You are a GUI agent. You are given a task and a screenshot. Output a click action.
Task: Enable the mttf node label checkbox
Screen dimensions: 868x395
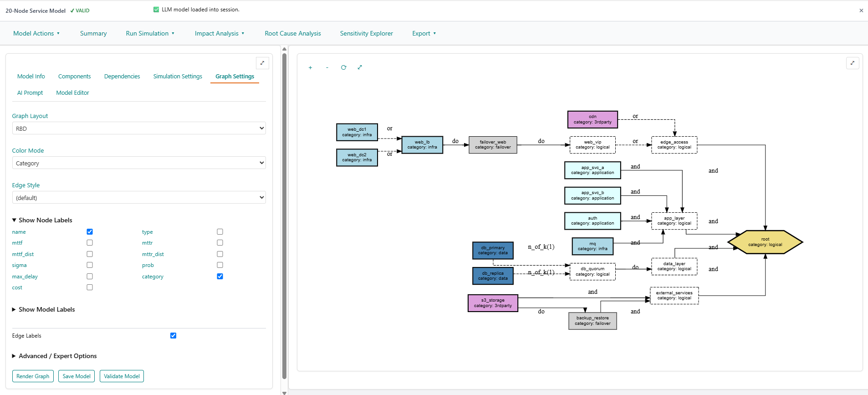click(90, 243)
